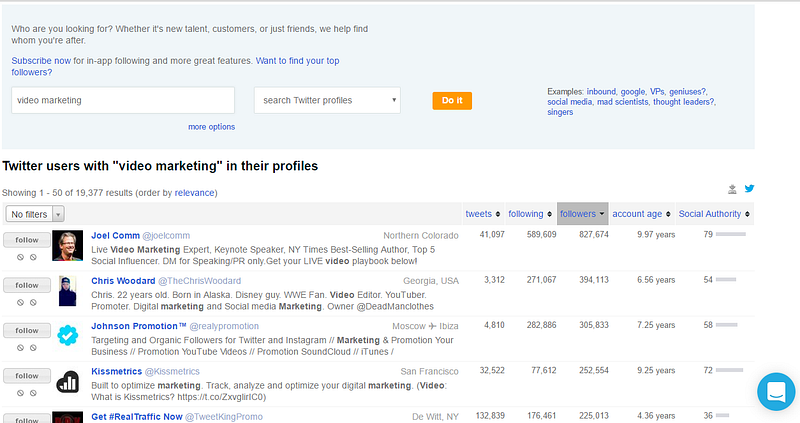This screenshot has width=800, height=423.
Task: Click Northern Colorado location text
Action: (421, 236)
